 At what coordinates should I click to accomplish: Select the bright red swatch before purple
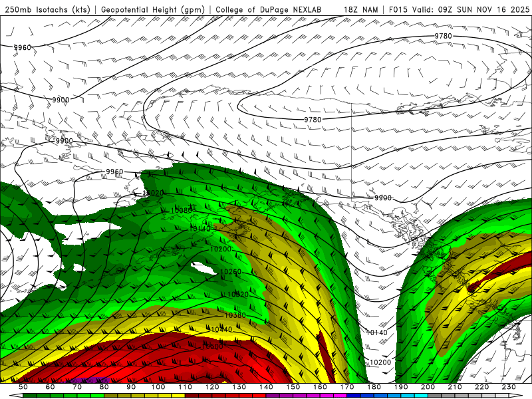coord(259,396)
